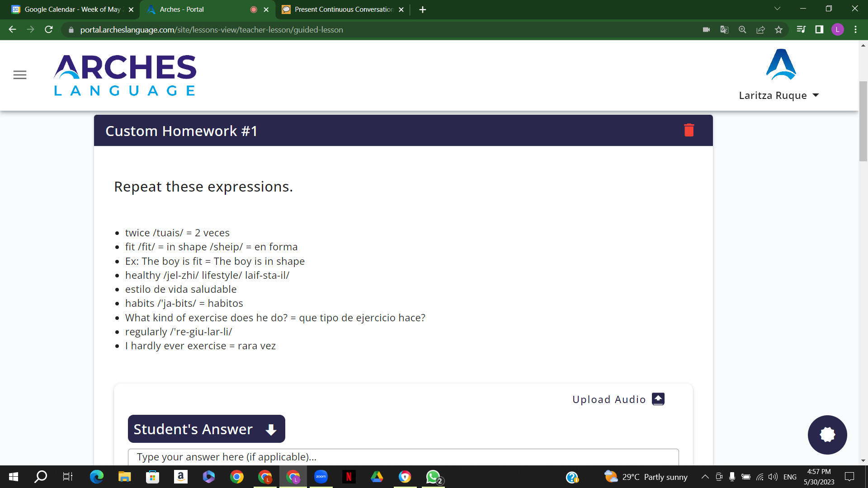
Task: Click the line "habits /'ja-bits/ = habitos"
Action: pos(184,304)
